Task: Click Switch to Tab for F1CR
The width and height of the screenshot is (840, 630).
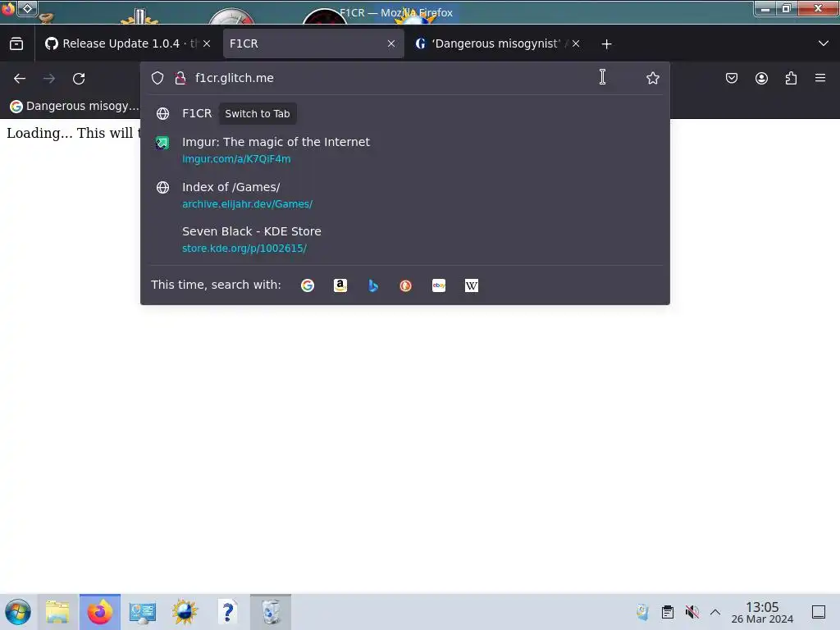Action: point(258,113)
